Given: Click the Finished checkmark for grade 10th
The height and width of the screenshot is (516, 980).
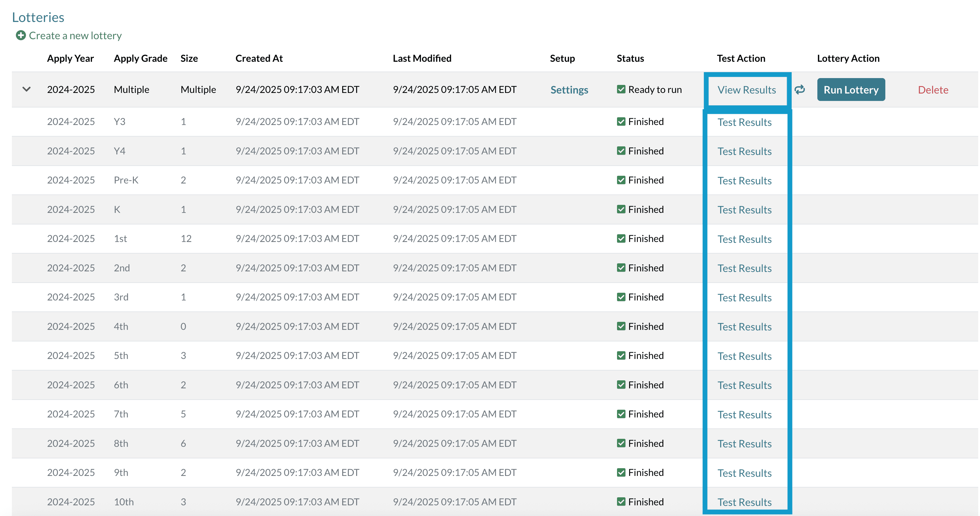Looking at the screenshot, I should [x=621, y=501].
